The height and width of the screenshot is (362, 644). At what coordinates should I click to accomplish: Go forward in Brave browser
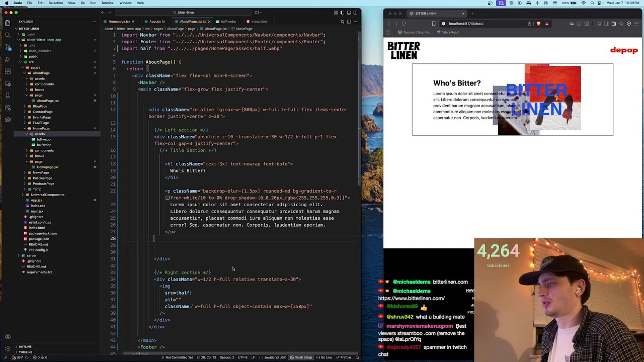click(396, 24)
